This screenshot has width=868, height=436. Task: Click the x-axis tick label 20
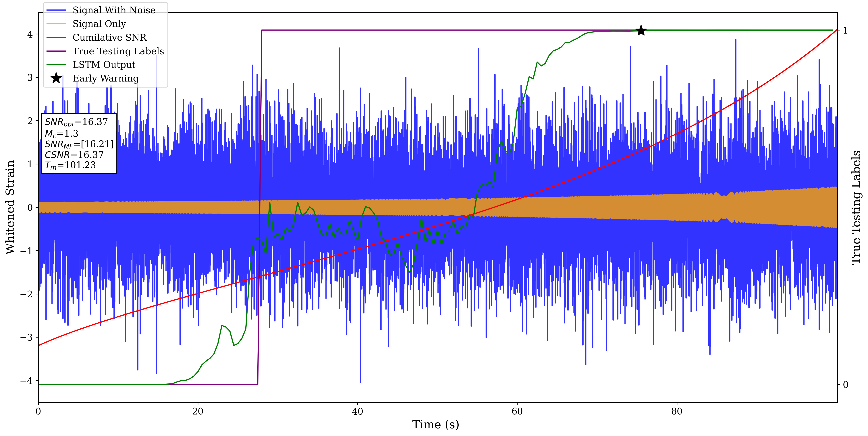tap(198, 411)
